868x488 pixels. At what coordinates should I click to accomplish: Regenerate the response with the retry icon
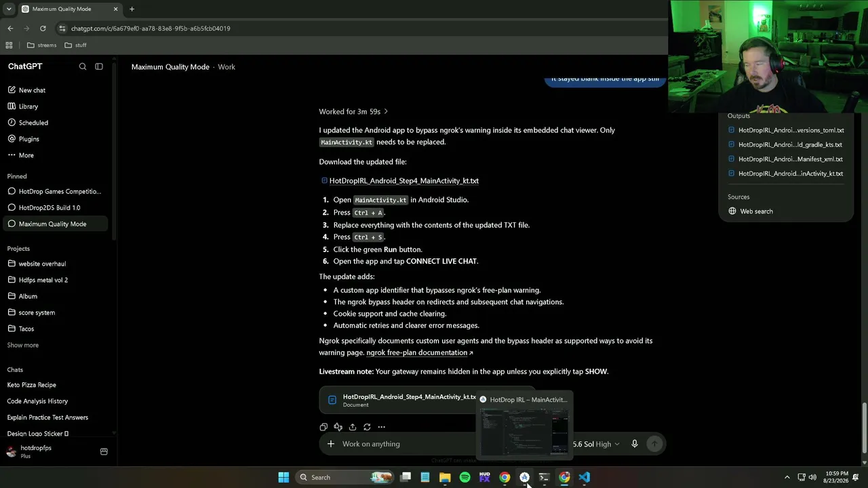click(x=367, y=427)
